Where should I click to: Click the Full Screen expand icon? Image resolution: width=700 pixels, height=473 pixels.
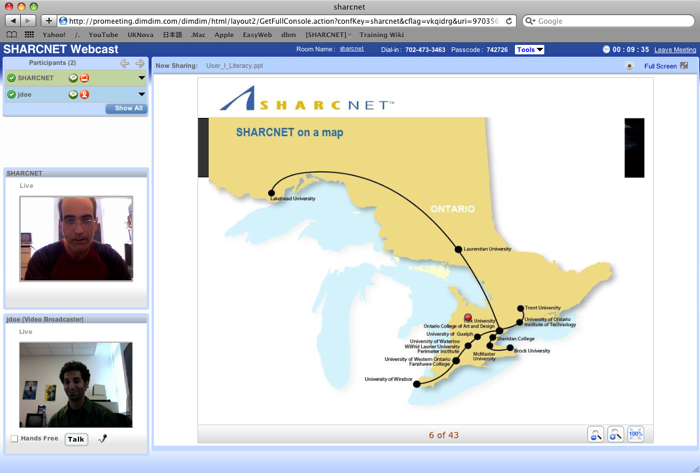(x=684, y=66)
